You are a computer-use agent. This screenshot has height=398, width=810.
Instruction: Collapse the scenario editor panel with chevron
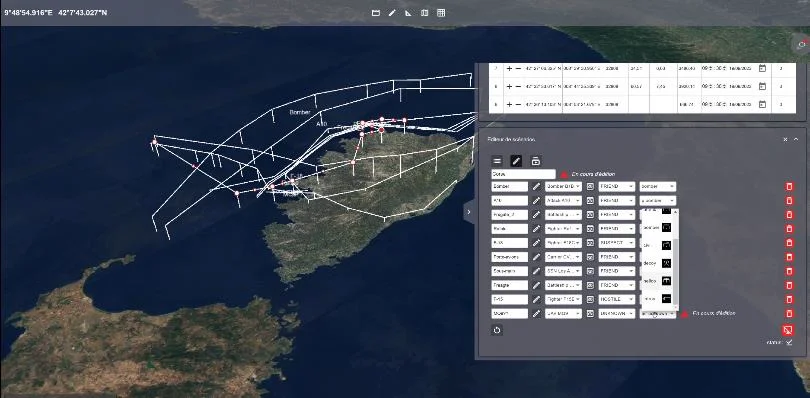[x=796, y=139]
